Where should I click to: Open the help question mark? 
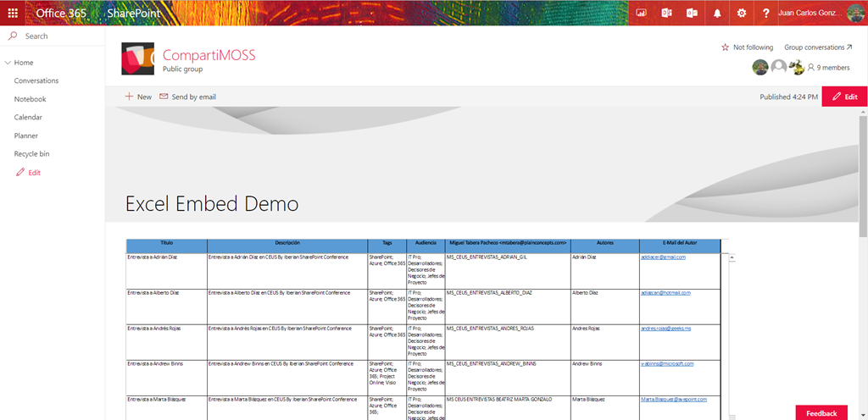766,13
